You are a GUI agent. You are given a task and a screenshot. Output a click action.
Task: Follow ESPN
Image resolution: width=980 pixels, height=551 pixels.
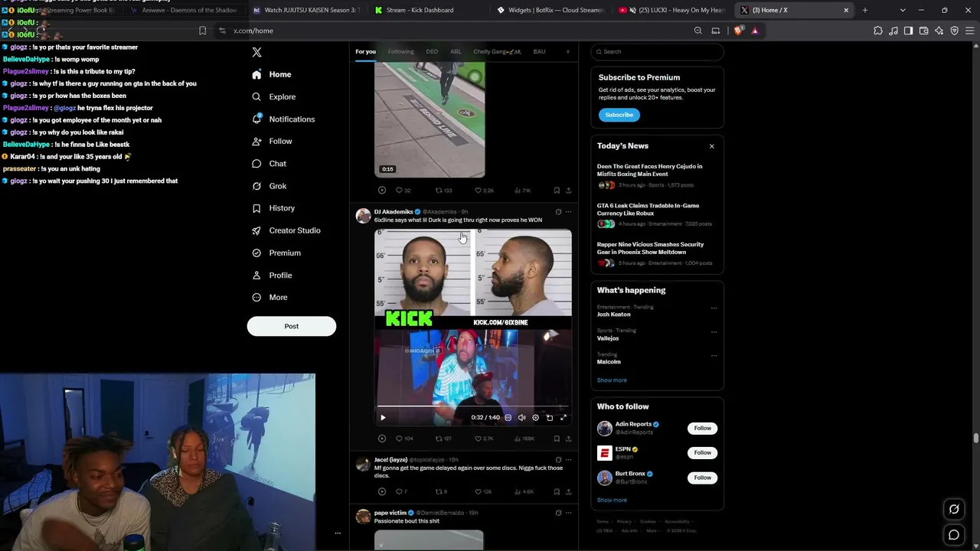(703, 453)
